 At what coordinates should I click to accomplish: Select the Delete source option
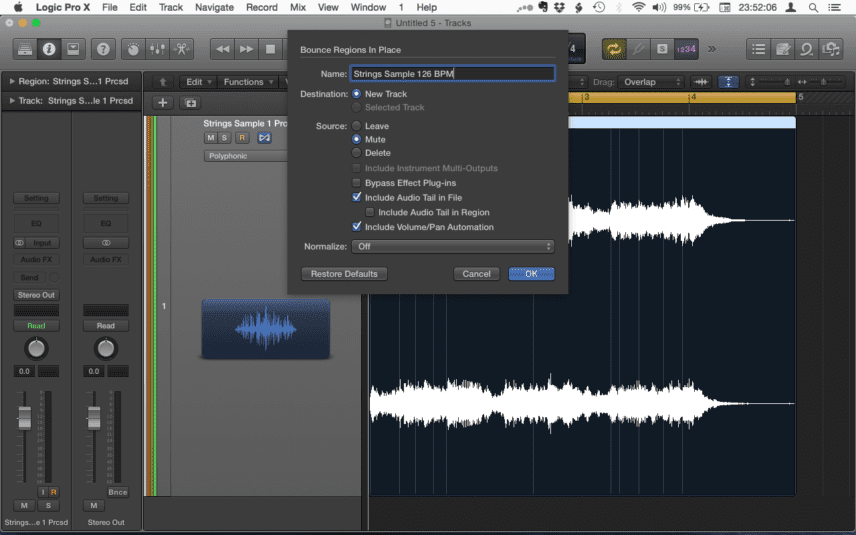pos(356,153)
